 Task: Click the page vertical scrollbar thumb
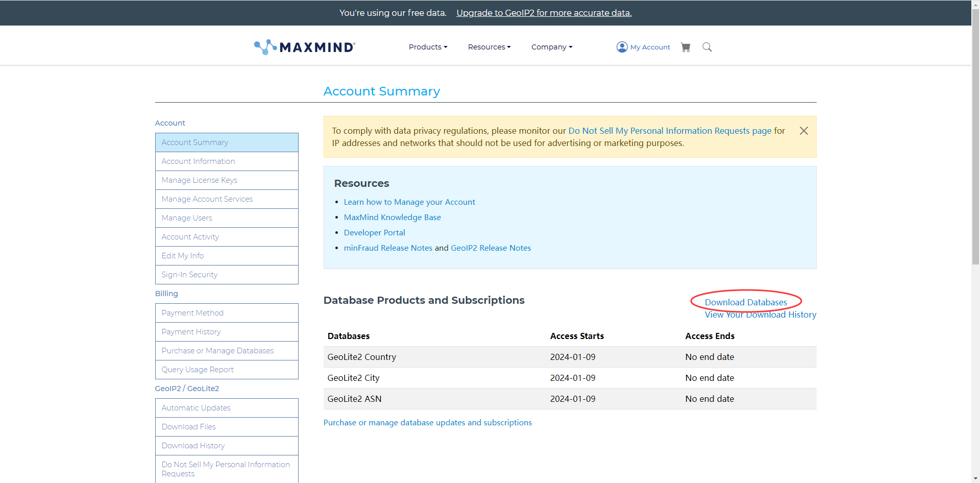click(x=975, y=138)
